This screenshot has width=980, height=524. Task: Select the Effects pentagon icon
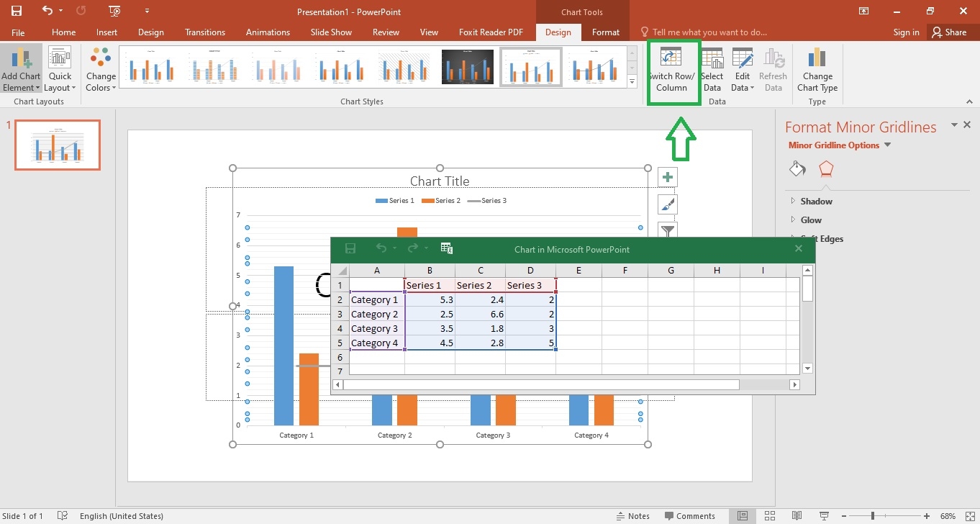click(826, 169)
